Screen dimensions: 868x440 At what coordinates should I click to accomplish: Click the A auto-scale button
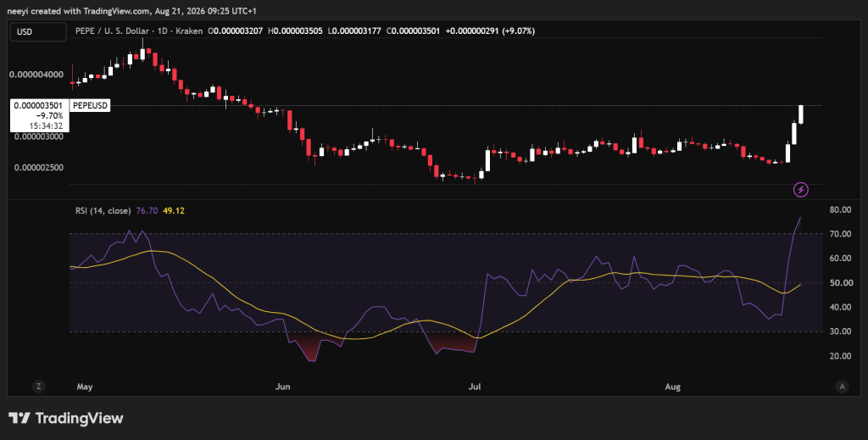(x=842, y=387)
